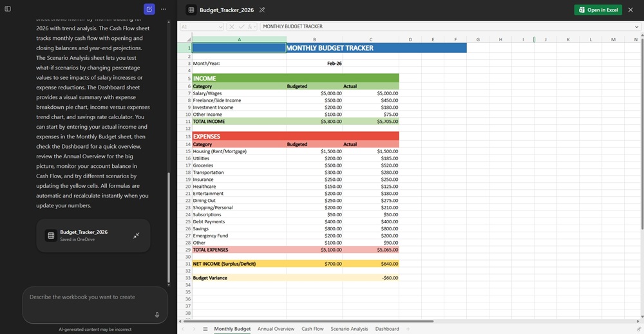This screenshot has height=334, width=644.
Task: Open the workbook in Excel
Action: pyautogui.click(x=598, y=10)
